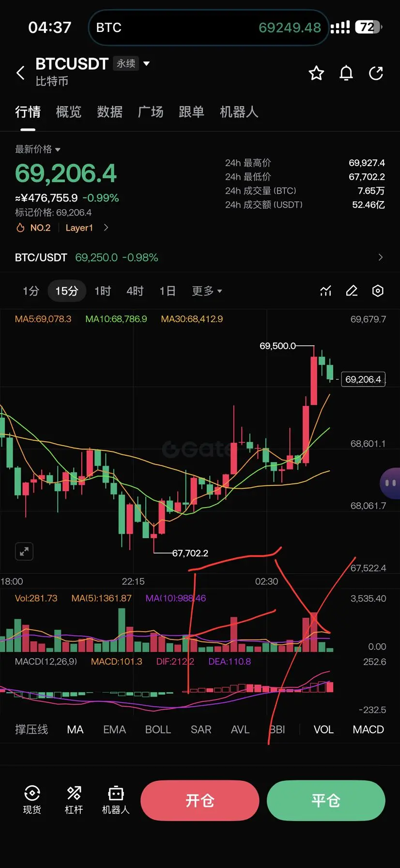Open spot trading 现货 icon
This screenshot has height=868, width=400.
pyautogui.click(x=32, y=800)
